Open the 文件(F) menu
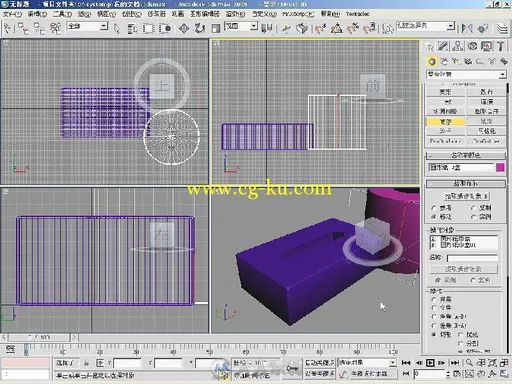 click(x=13, y=14)
